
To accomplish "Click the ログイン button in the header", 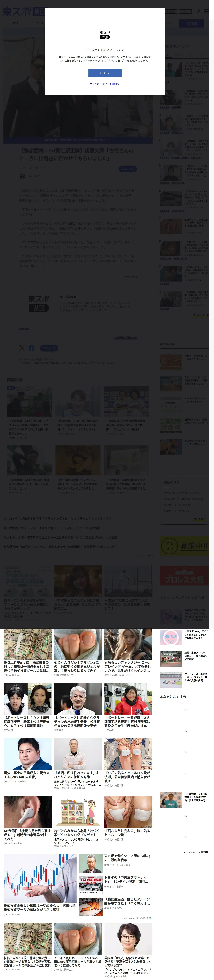I will click(x=185, y=11).
